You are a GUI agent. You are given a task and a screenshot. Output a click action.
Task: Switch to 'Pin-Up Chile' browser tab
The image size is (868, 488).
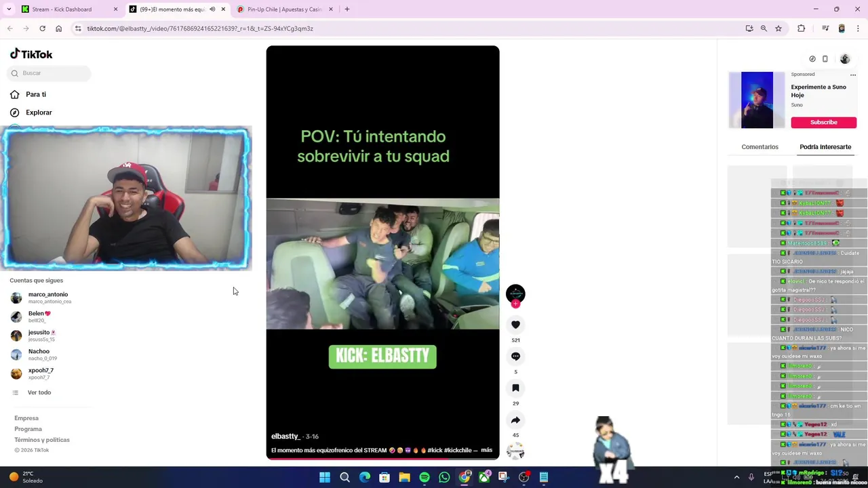(x=285, y=9)
